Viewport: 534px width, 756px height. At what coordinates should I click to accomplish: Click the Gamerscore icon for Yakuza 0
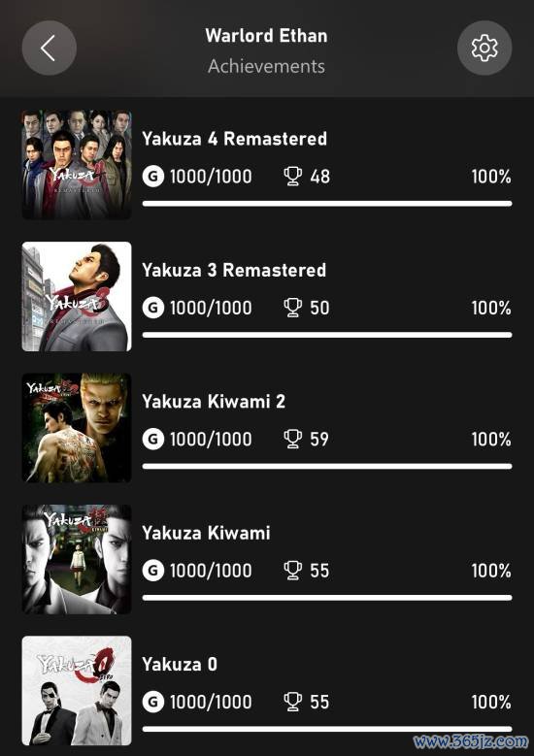click(152, 702)
